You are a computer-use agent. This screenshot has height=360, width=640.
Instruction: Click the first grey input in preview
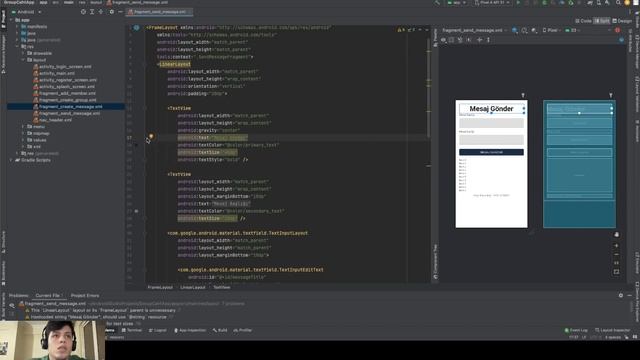click(x=491, y=123)
